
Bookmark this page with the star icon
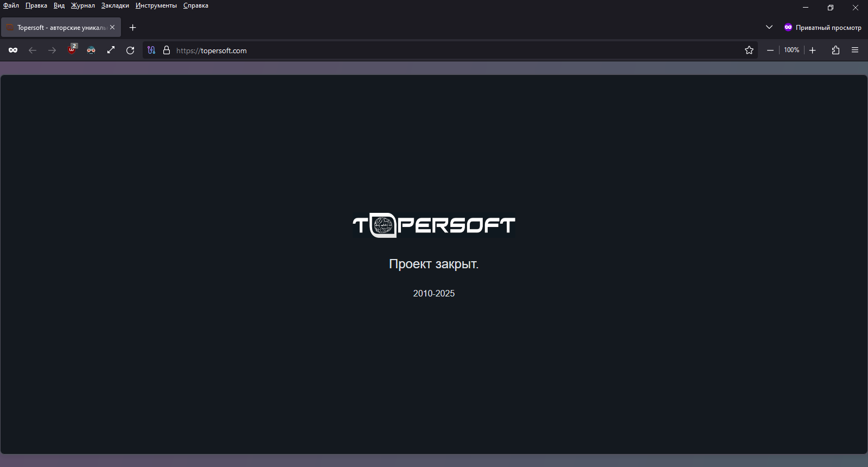(x=749, y=50)
